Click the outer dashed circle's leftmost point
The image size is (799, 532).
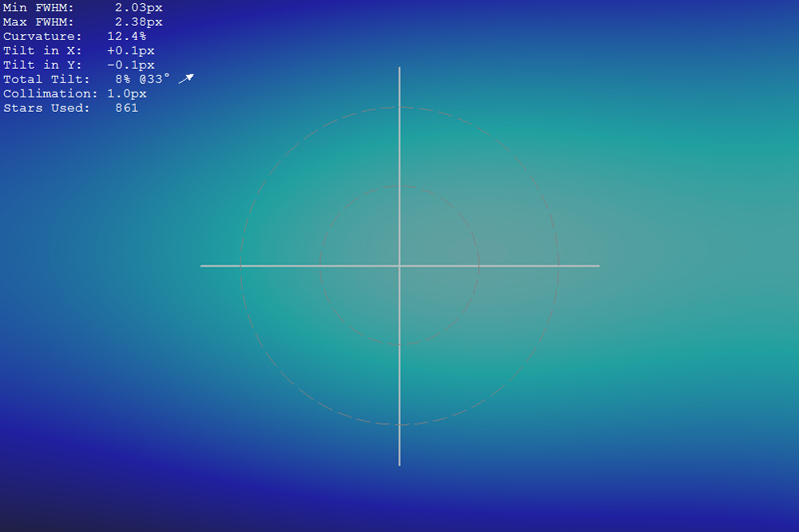tap(241, 266)
